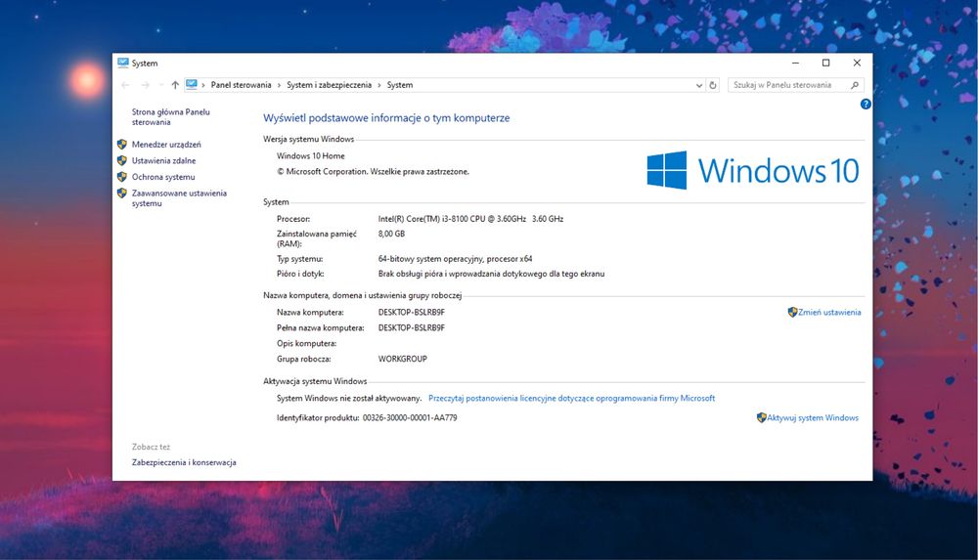The height and width of the screenshot is (560, 978).
Task: Click the Typ systemu: label
Action: click(x=300, y=259)
